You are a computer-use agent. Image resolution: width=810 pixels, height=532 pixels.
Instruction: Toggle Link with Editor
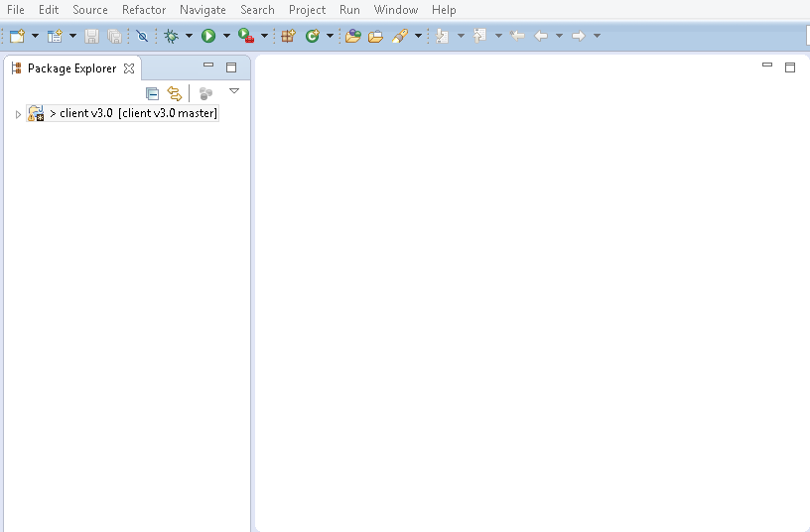pyautogui.click(x=175, y=93)
